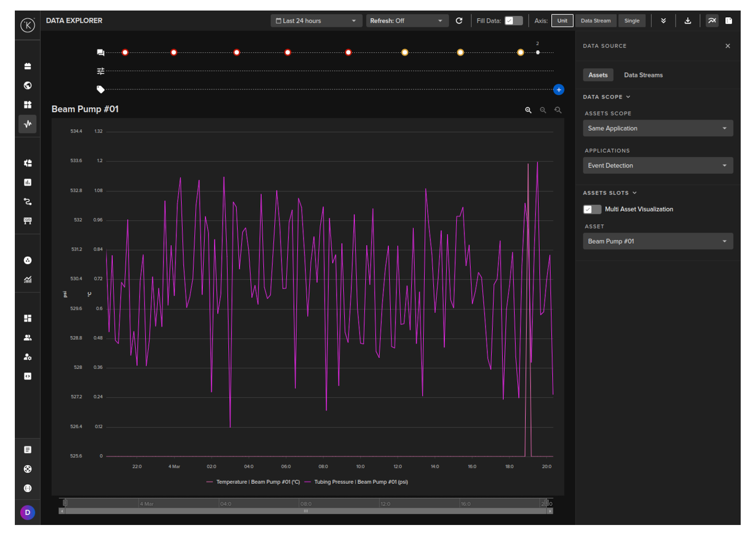Image resolution: width=756 pixels, height=536 pixels.
Task: Click the globe icon in left sidebar
Action: pos(28,85)
